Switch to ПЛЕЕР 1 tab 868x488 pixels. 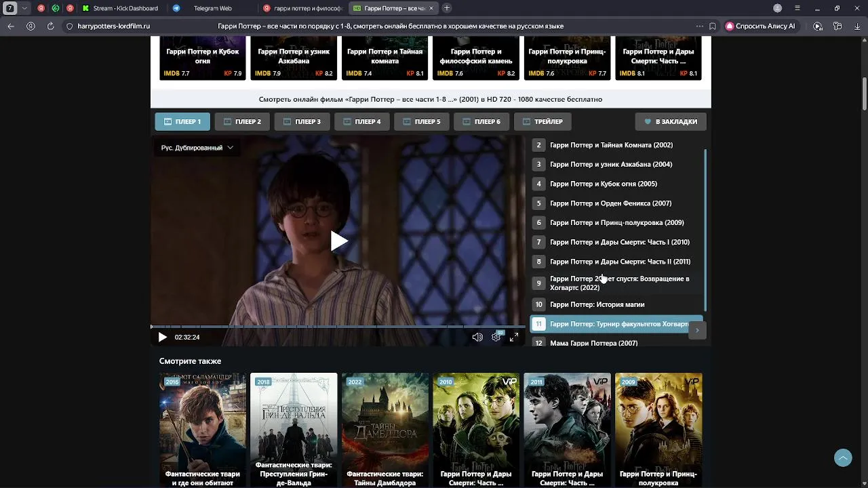[x=182, y=121]
